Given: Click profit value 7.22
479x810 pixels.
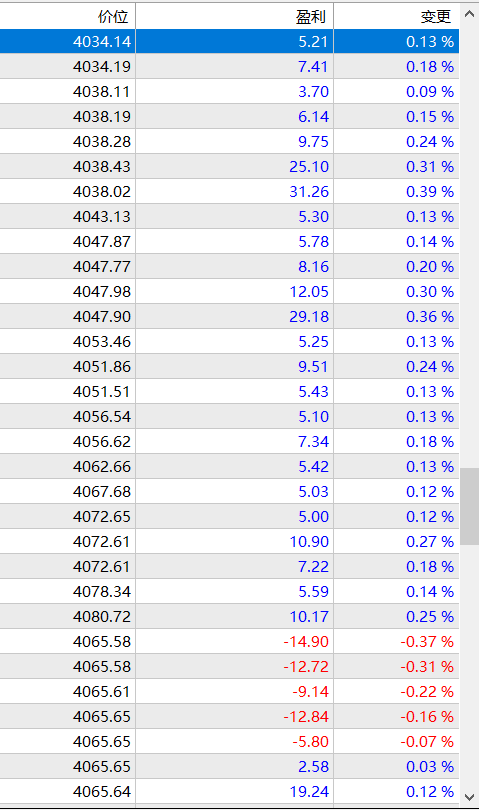Looking at the screenshot, I should pos(313,567).
